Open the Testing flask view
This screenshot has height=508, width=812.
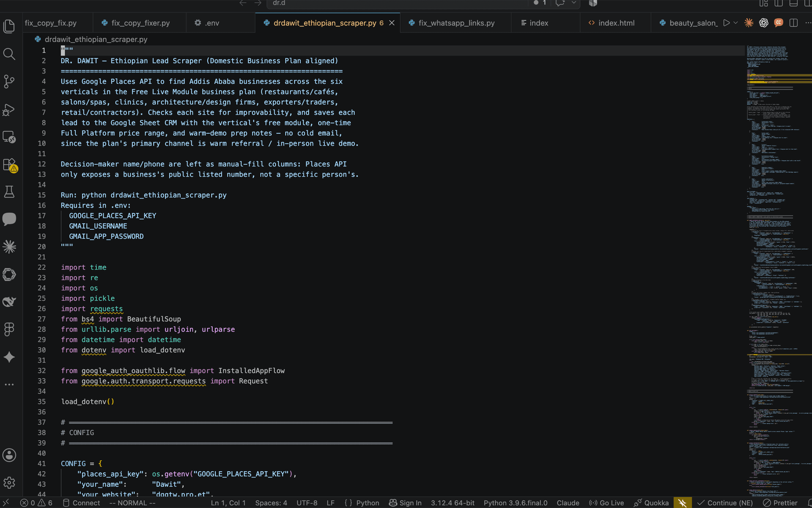[9, 192]
